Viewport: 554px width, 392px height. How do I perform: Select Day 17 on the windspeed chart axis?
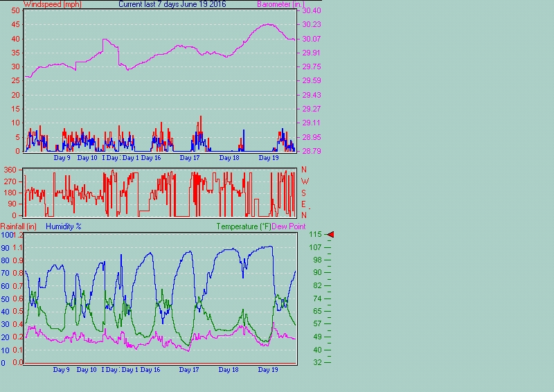click(x=189, y=158)
